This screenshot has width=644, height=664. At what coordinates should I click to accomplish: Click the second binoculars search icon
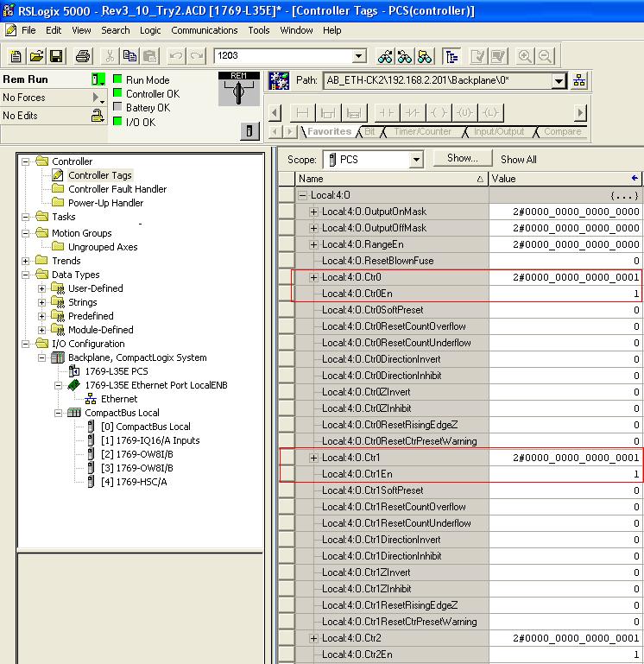pyautogui.click(x=405, y=56)
